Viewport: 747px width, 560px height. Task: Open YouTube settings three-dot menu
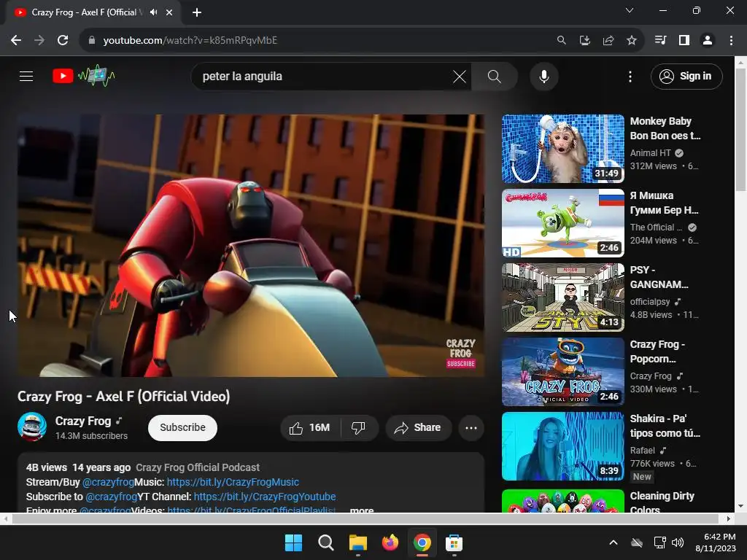pyautogui.click(x=630, y=76)
